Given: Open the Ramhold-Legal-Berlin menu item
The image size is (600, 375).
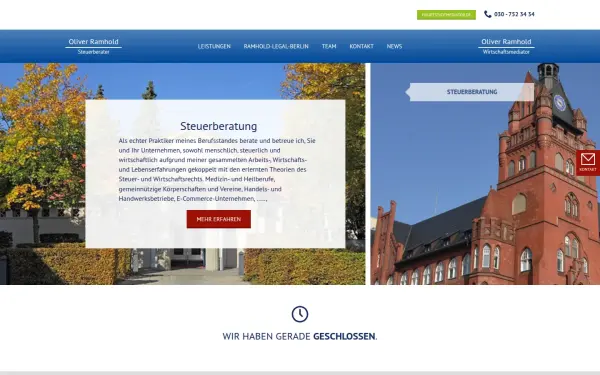Looking at the screenshot, I should coord(276,46).
